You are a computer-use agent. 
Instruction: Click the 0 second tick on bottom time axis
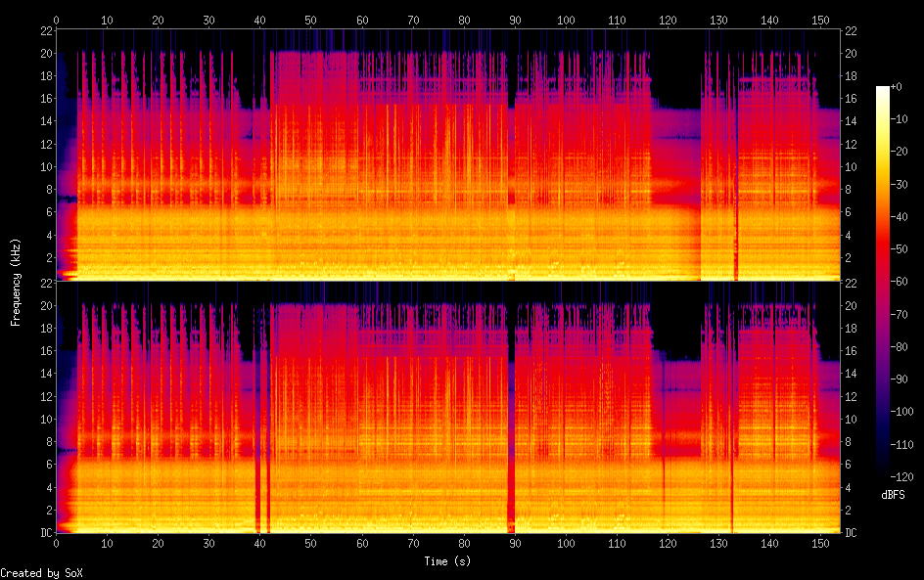pos(56,544)
